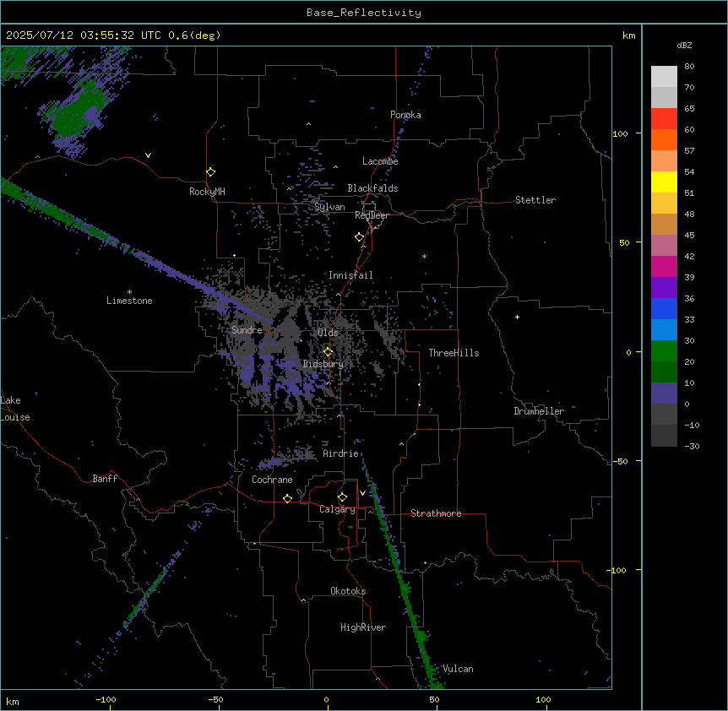Pick the orange 60-57 dBZ legend swatch
This screenshot has width=728, height=711.
(x=664, y=139)
